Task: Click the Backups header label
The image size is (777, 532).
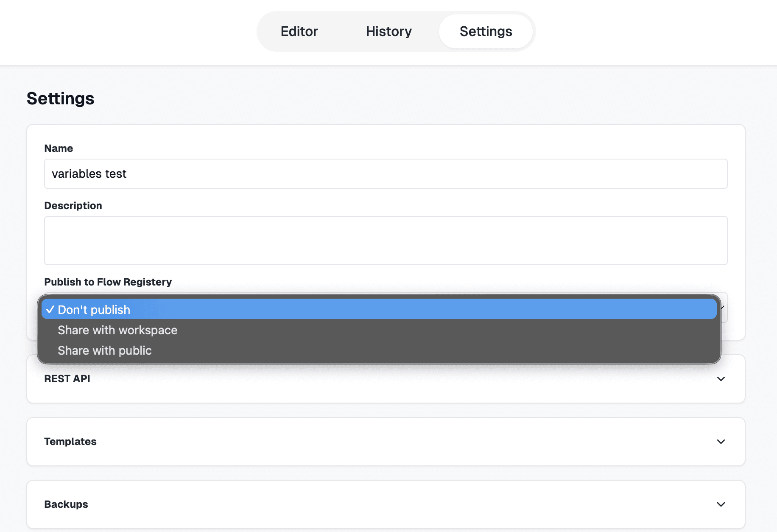Action: click(66, 504)
